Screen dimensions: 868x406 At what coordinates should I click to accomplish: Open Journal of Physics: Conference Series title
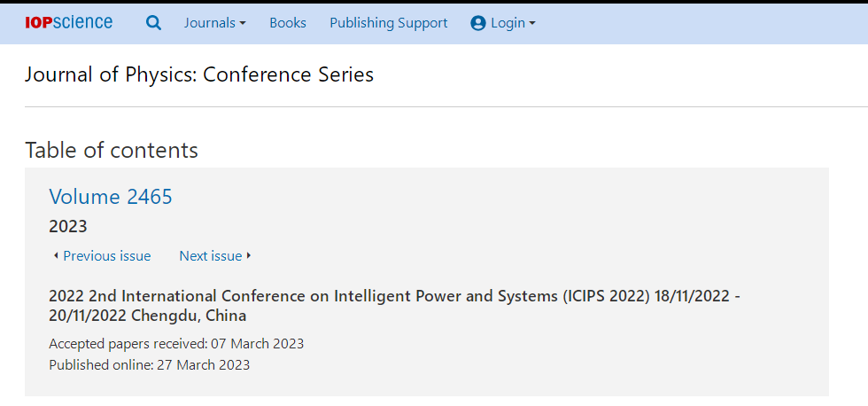click(199, 74)
